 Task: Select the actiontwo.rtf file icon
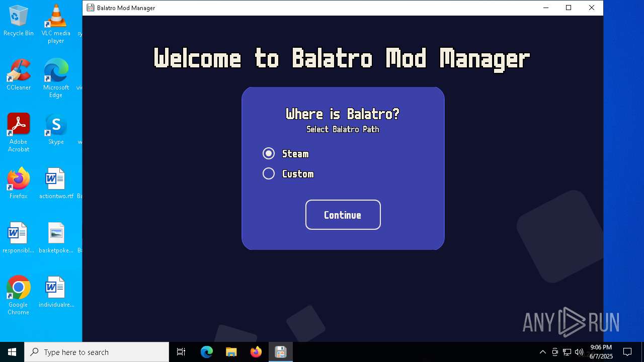[56, 184]
